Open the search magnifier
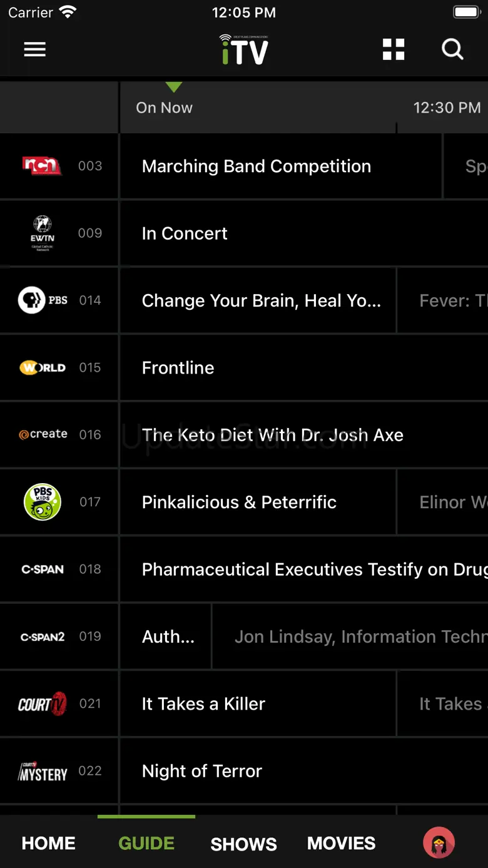 point(452,49)
